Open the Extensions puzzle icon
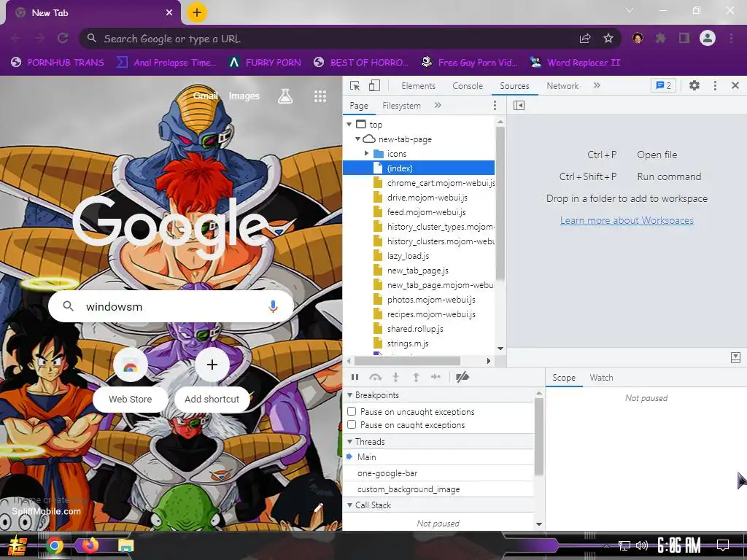 pos(660,38)
